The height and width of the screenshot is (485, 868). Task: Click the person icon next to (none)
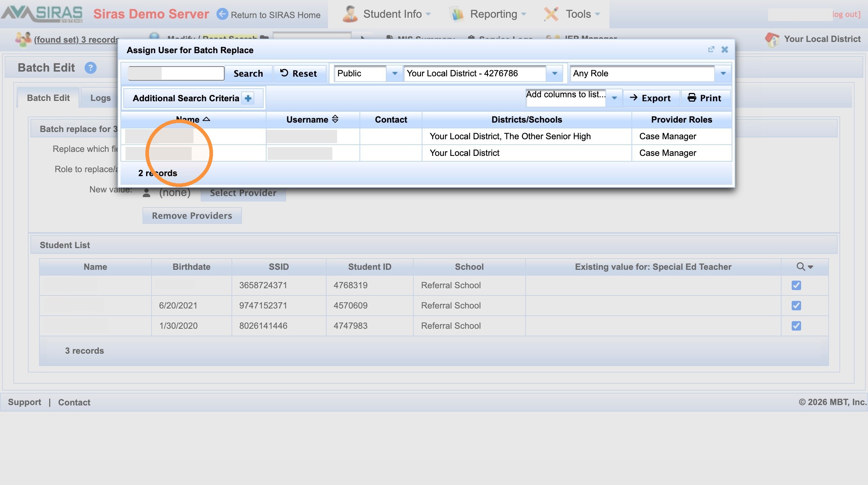click(x=146, y=193)
